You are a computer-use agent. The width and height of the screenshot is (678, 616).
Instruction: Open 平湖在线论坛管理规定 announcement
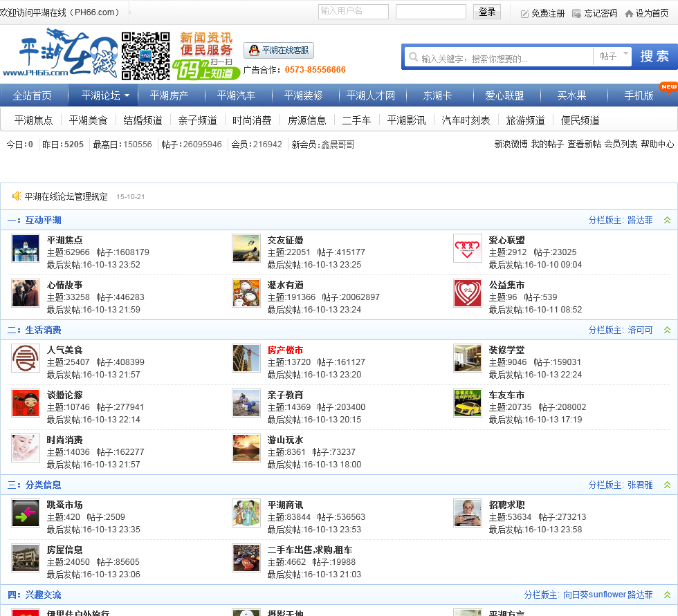tap(66, 196)
